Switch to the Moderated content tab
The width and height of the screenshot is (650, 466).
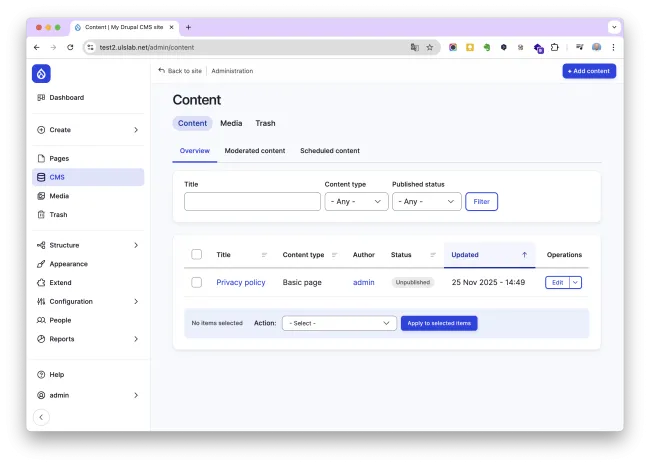[254, 151]
